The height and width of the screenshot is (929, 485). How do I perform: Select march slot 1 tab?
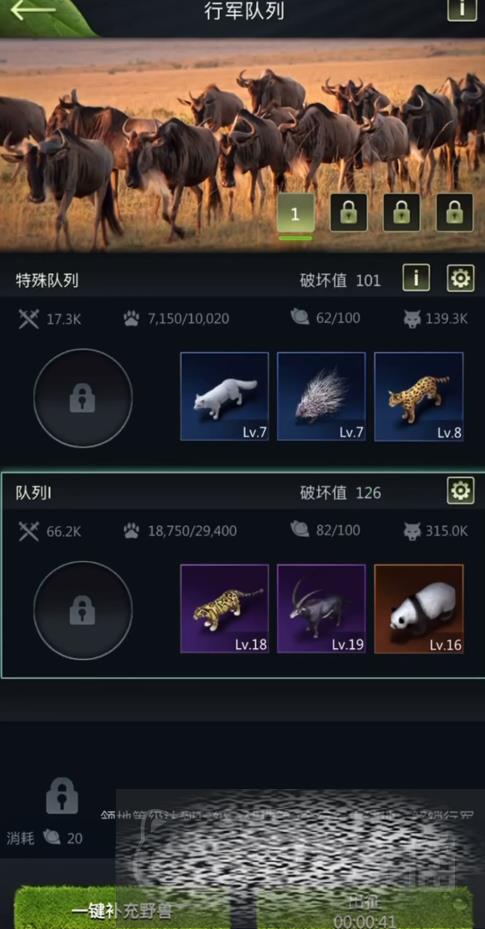pyautogui.click(x=295, y=213)
